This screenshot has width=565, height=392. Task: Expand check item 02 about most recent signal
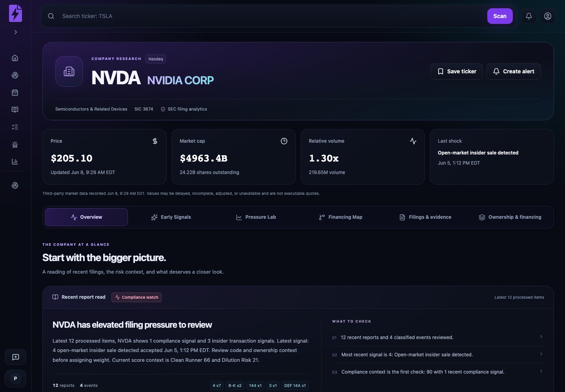[437, 355]
